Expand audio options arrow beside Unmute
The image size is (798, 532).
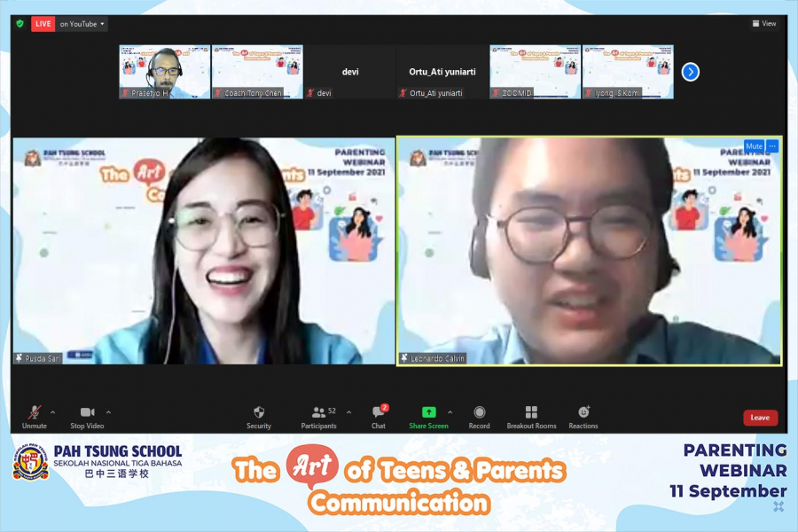point(52,412)
